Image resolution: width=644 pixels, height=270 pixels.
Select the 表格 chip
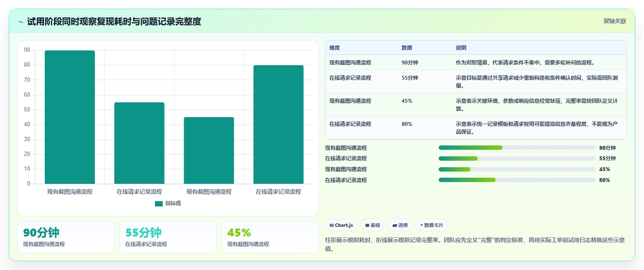[372, 225]
